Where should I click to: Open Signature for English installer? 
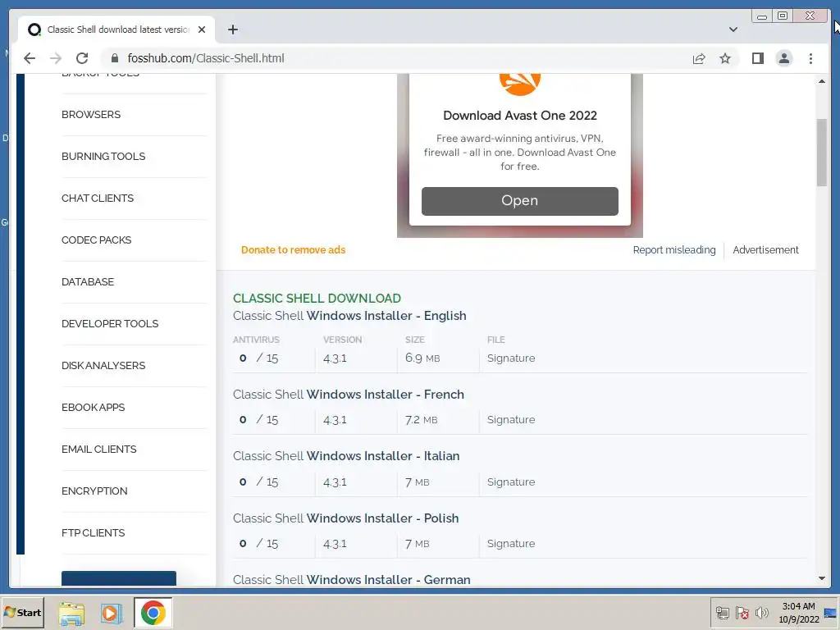[511, 358]
